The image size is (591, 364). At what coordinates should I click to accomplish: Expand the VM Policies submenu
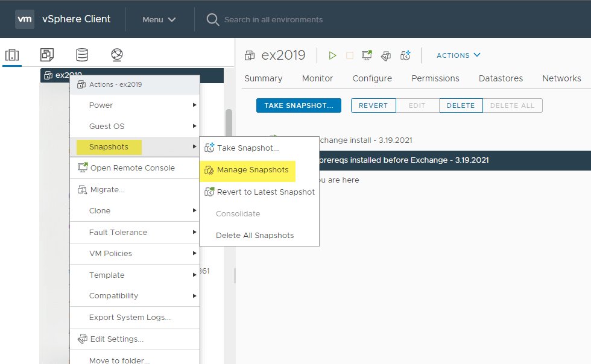(134, 254)
